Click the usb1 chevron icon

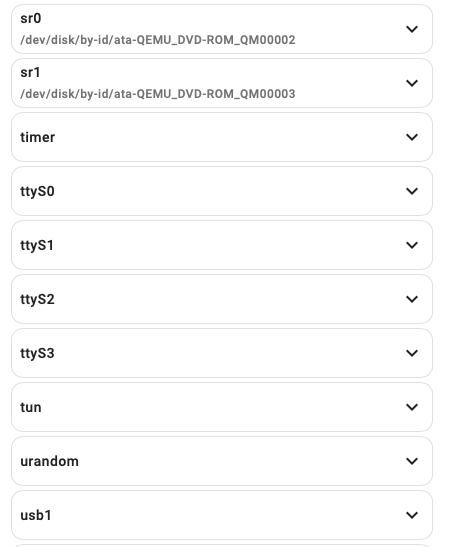point(412,515)
